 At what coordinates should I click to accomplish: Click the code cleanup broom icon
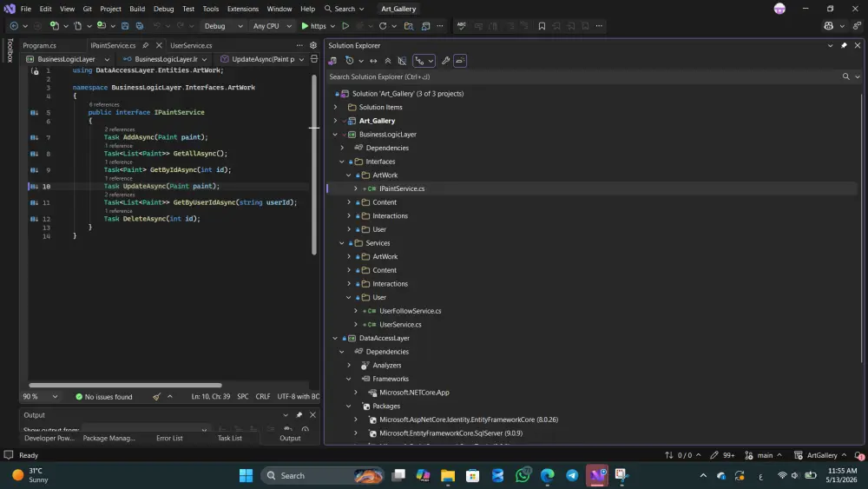click(x=156, y=397)
